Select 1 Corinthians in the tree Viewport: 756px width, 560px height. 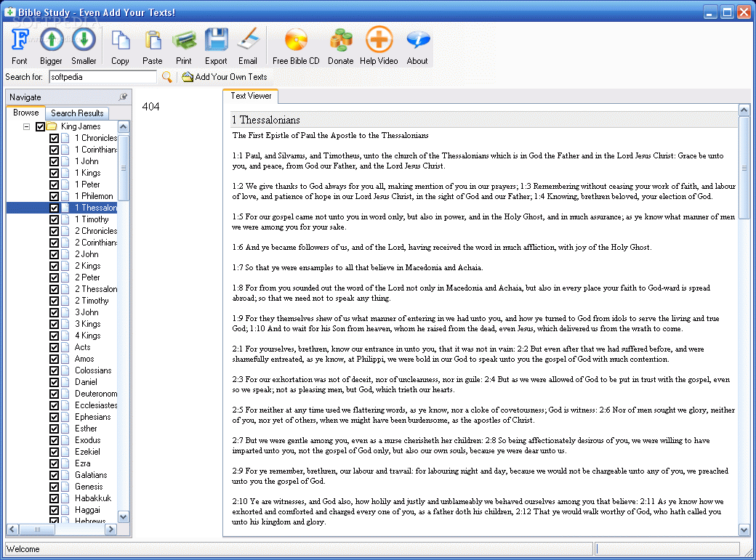96,150
